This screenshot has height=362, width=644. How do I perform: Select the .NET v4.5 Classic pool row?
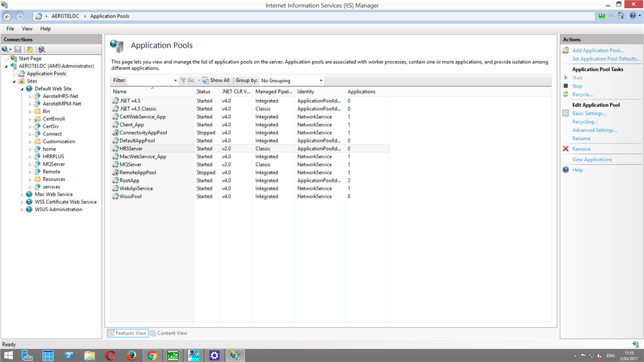(250, 109)
